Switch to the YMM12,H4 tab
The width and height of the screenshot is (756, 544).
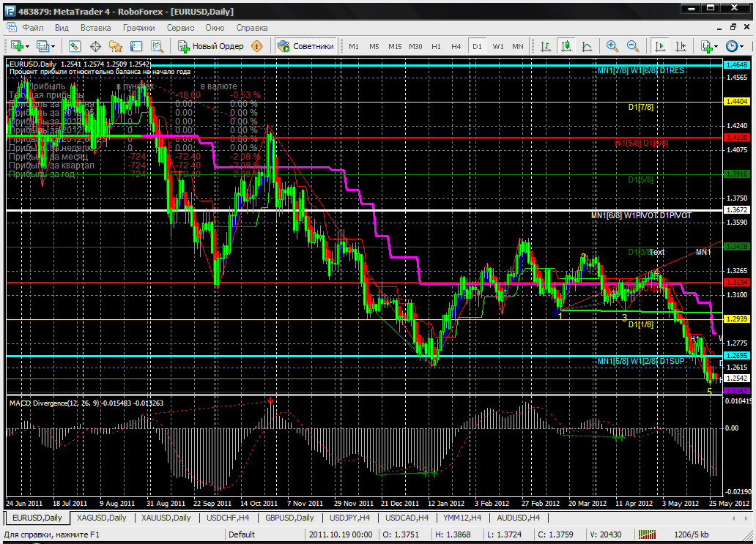[462, 518]
